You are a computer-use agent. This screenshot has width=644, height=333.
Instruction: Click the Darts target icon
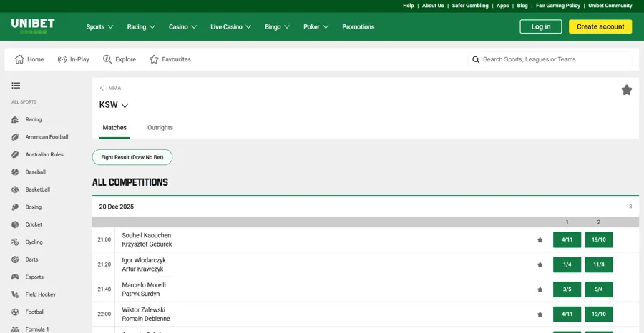(x=15, y=259)
